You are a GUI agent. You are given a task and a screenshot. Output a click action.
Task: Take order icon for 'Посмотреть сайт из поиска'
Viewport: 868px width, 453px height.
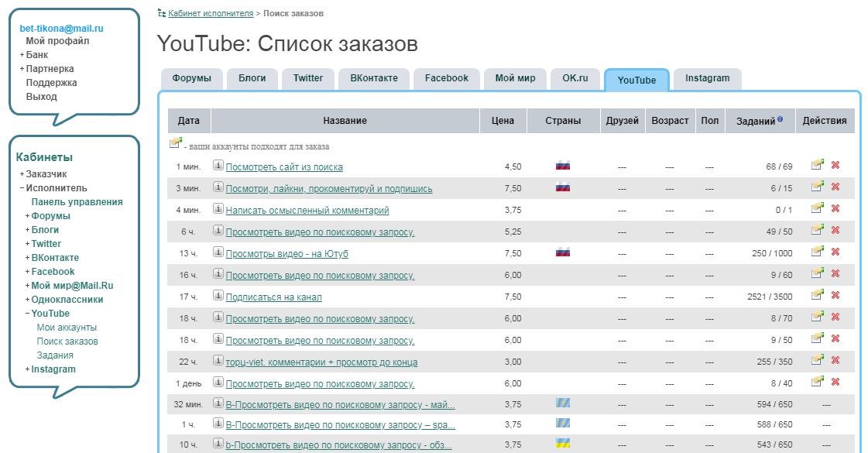tap(817, 164)
